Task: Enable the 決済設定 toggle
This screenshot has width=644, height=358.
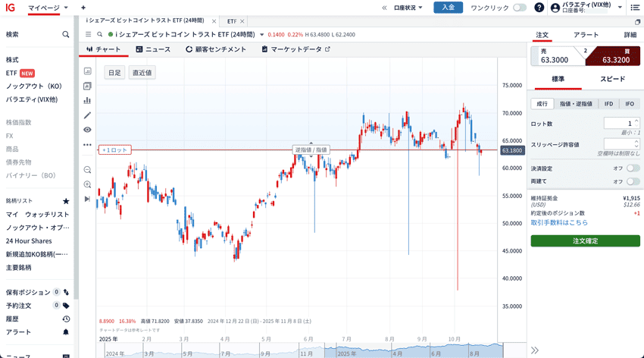Action: click(x=632, y=168)
